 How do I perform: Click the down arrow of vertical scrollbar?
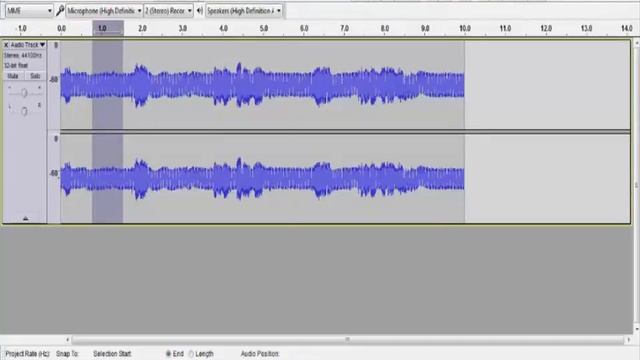637,329
